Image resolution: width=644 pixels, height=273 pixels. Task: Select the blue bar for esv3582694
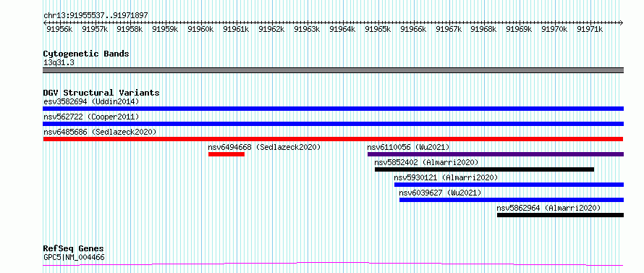pos(333,109)
